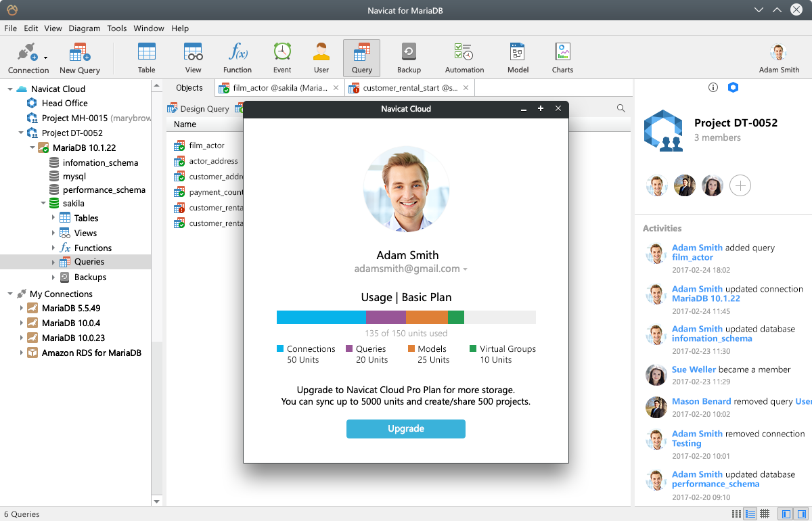The image size is (812, 521).
Task: Open the Help menu
Action: (x=180, y=28)
